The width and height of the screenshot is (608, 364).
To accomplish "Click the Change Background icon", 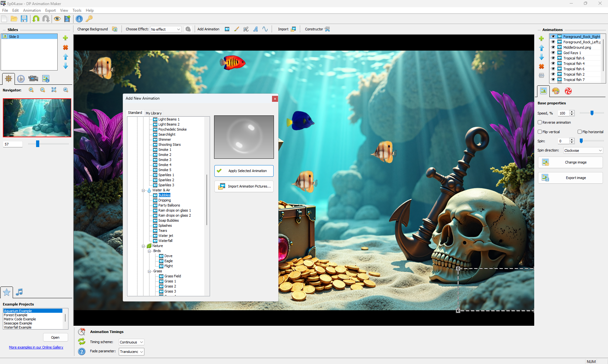I will point(115,29).
